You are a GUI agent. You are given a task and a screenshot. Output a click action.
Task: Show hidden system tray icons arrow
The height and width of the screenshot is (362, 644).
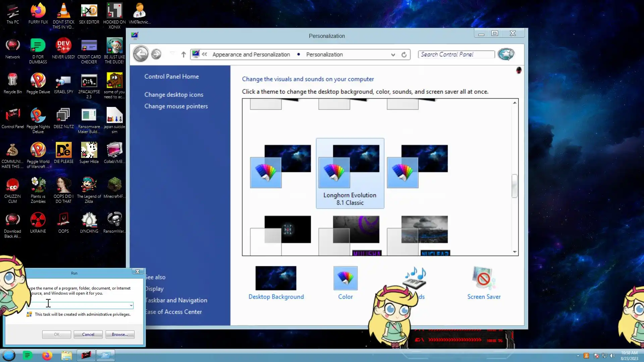coord(578,356)
